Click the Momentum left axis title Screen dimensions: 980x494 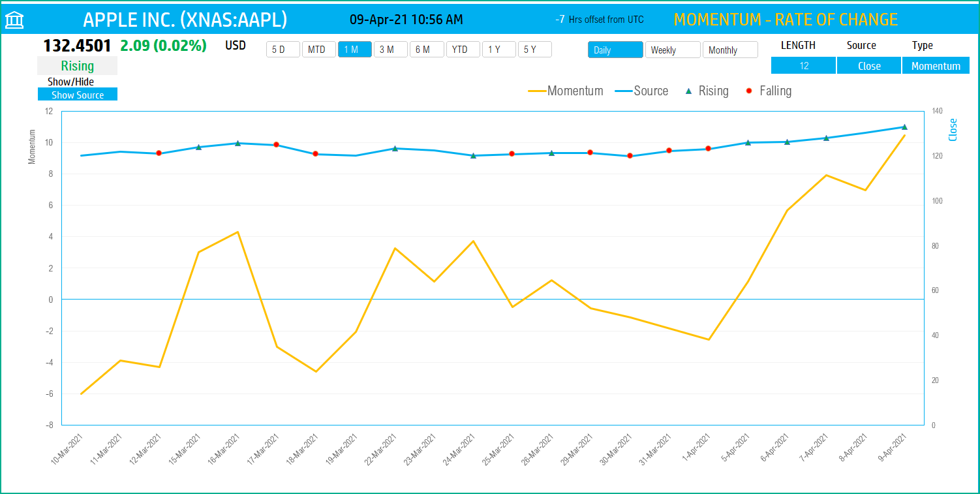point(32,147)
